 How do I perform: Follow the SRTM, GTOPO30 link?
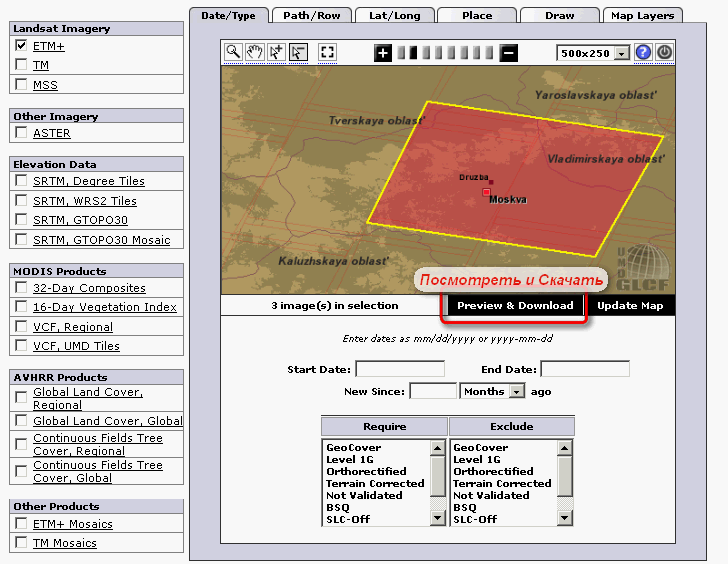(x=80, y=220)
